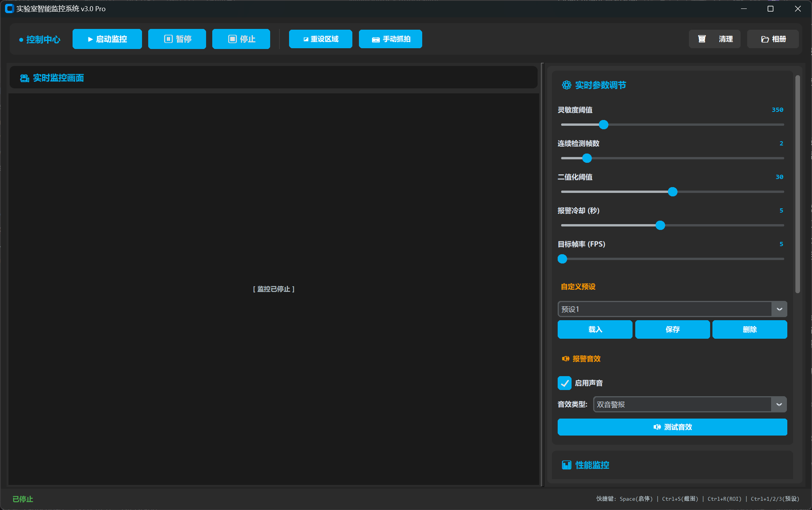Click the speaker icon beside 报警音效

pyautogui.click(x=566, y=358)
